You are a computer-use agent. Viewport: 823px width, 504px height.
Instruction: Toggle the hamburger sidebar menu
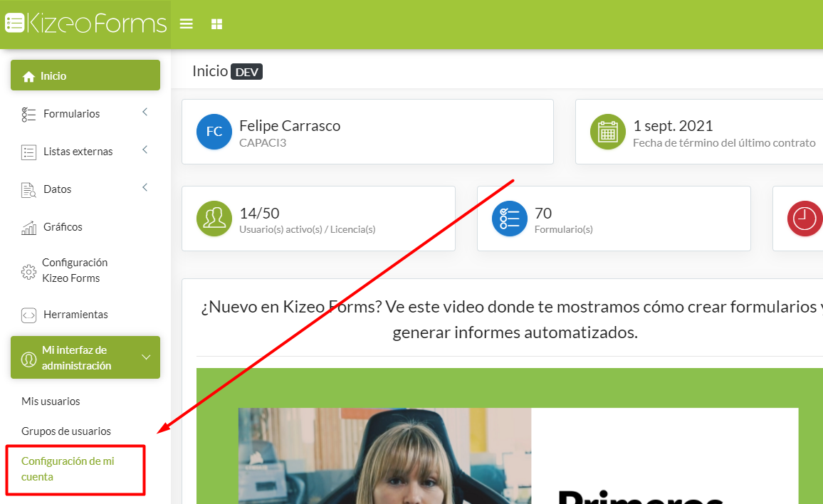(x=187, y=23)
